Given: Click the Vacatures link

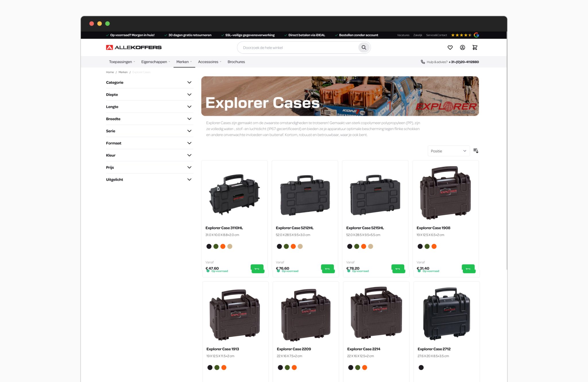Looking at the screenshot, I should click(x=403, y=35).
